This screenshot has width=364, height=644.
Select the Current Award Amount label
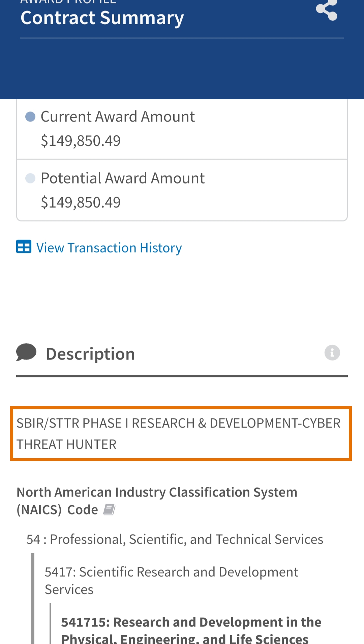point(118,117)
